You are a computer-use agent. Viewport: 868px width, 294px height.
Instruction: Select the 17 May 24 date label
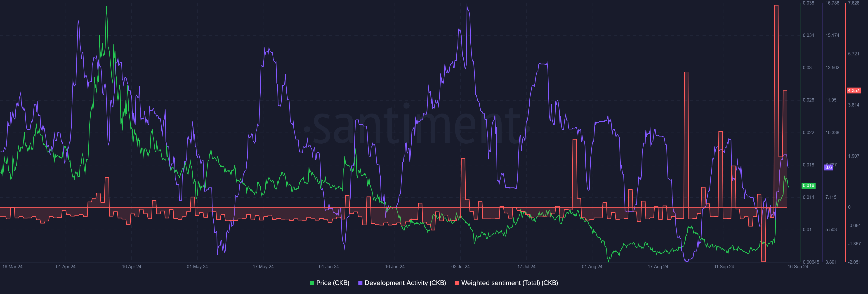263,267
